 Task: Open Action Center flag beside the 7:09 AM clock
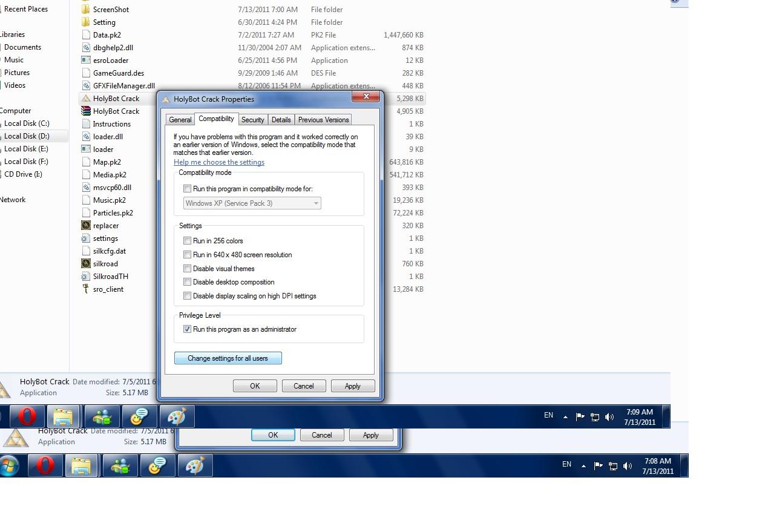click(x=580, y=416)
